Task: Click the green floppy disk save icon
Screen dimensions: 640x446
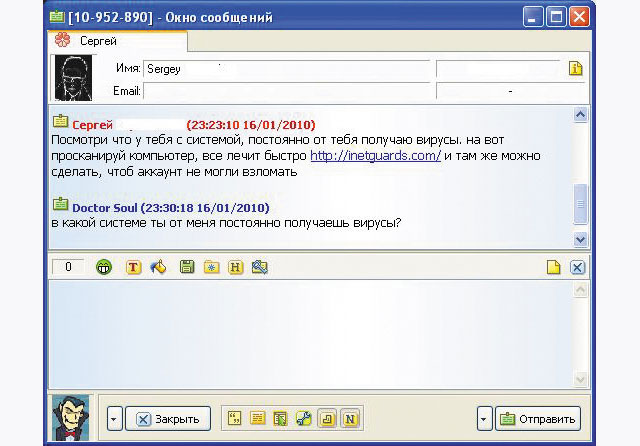Action: [x=186, y=267]
